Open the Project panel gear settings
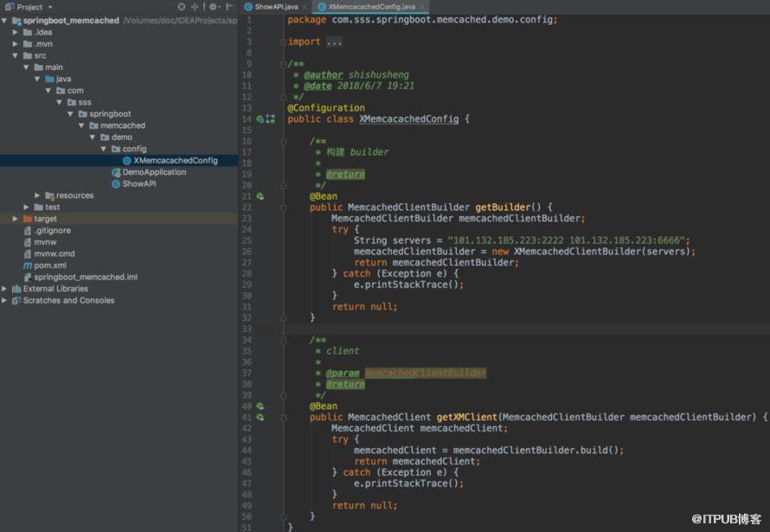770x532 pixels. (214, 7)
